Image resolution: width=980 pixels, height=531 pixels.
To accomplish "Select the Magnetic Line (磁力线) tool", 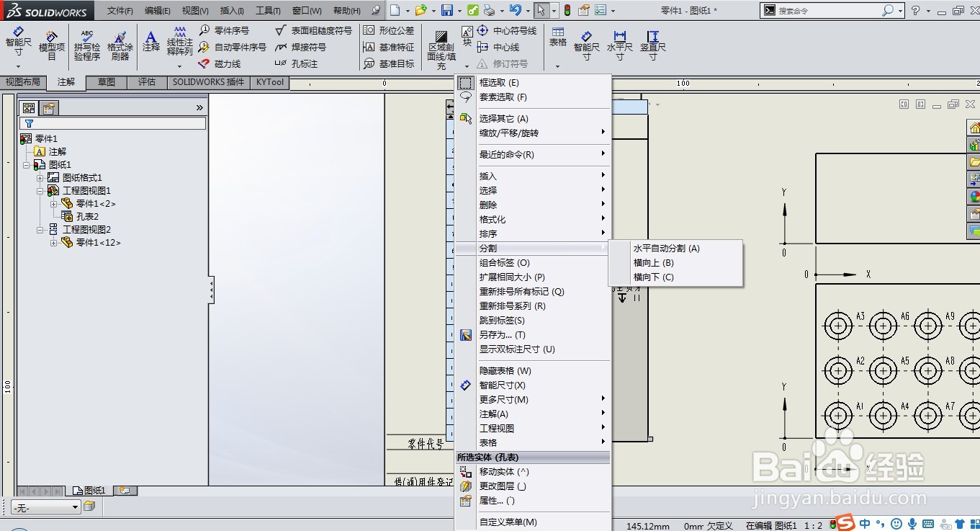I will click(220, 63).
